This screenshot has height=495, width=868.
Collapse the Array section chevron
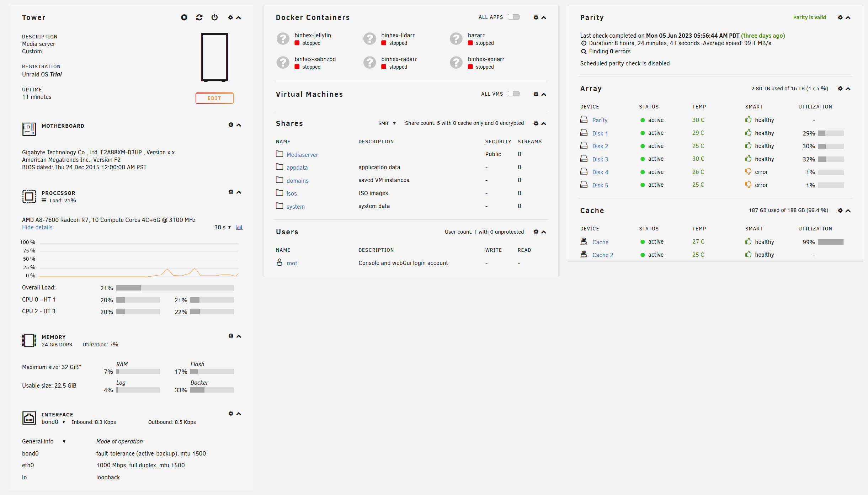(x=848, y=89)
